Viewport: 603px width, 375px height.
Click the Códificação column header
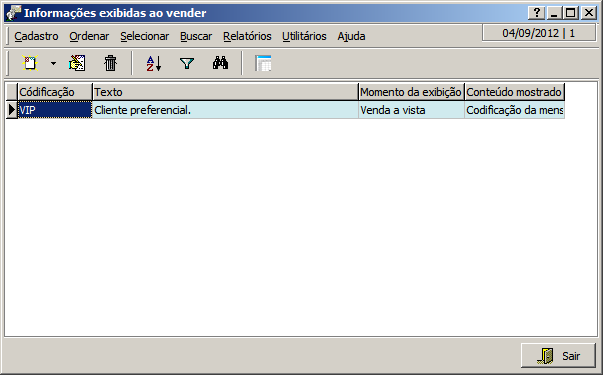(55, 92)
